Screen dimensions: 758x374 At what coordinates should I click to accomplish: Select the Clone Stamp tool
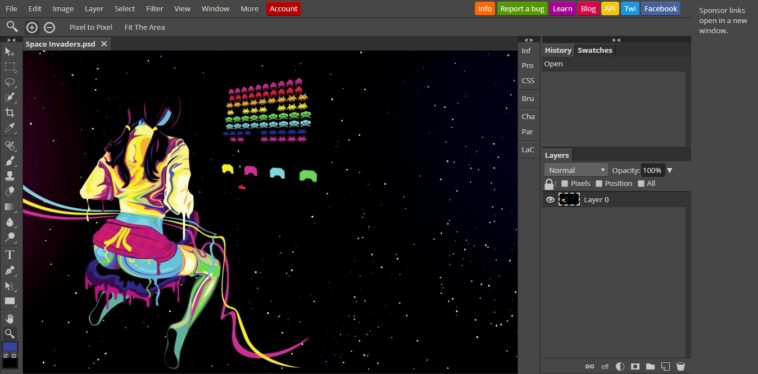pos(10,176)
